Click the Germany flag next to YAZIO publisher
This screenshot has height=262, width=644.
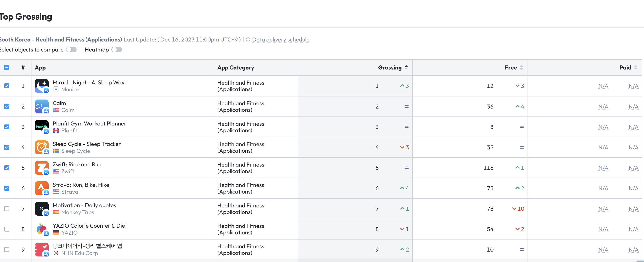coord(56,233)
